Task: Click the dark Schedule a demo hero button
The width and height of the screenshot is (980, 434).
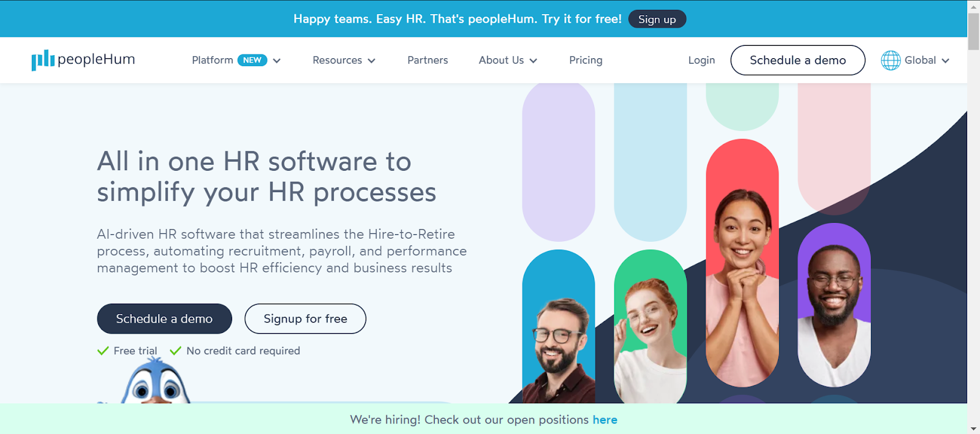Action: coord(164,318)
